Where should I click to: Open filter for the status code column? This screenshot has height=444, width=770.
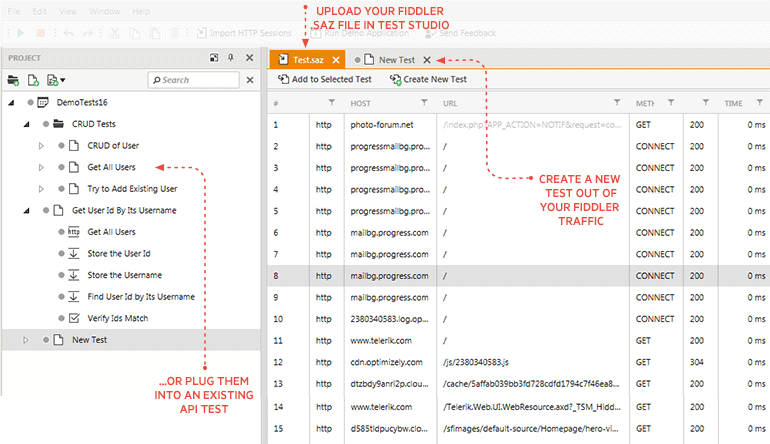tap(705, 102)
